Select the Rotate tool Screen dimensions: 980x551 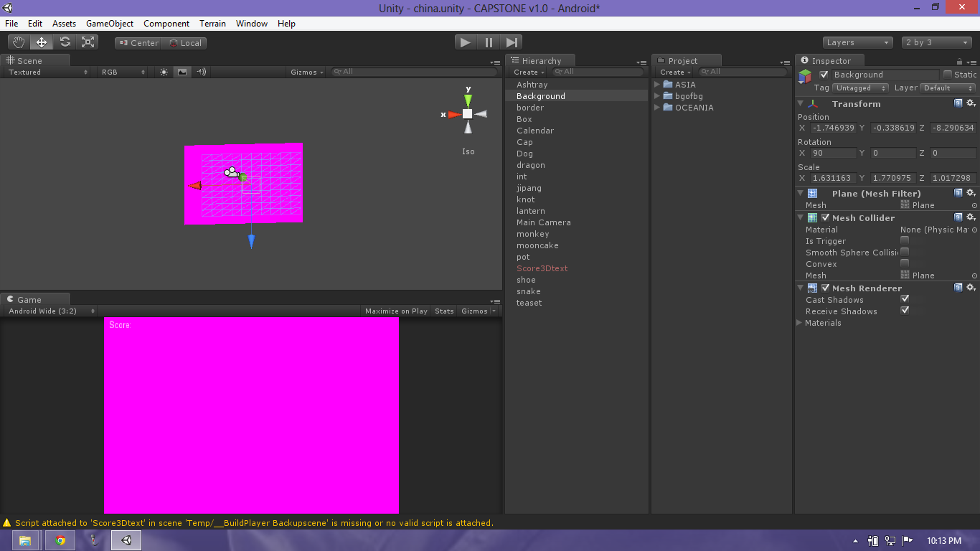[x=65, y=42]
